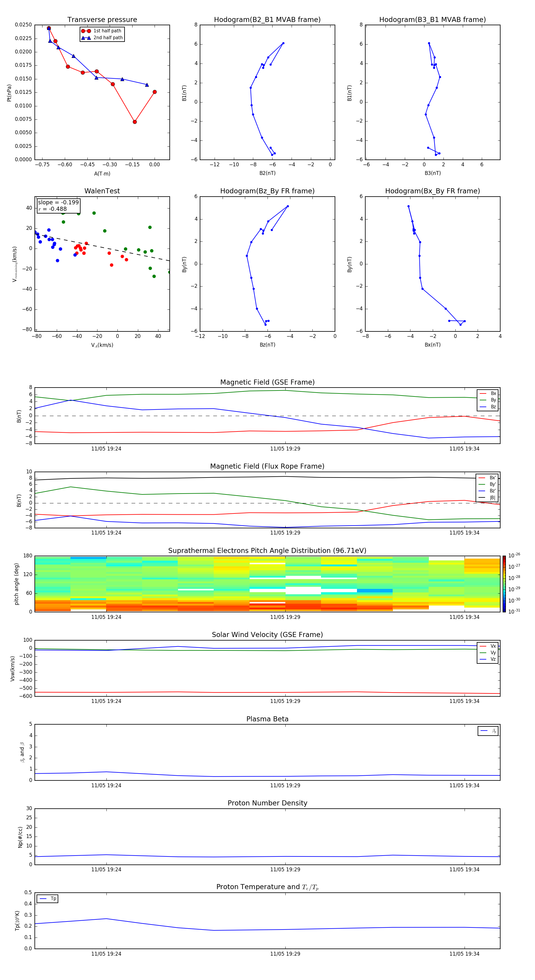Click the 'A(T·m)' x-axis label

coord(102,174)
